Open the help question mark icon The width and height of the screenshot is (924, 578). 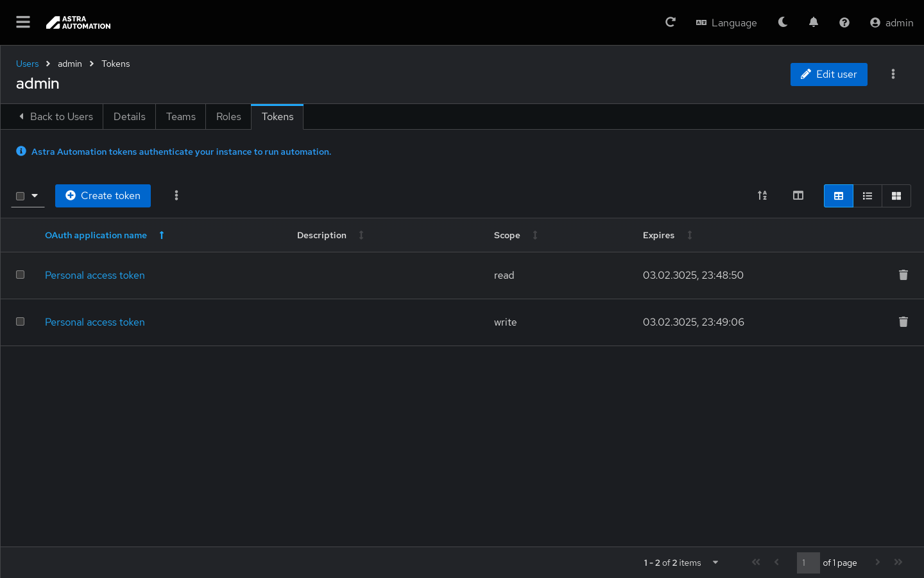coord(844,22)
